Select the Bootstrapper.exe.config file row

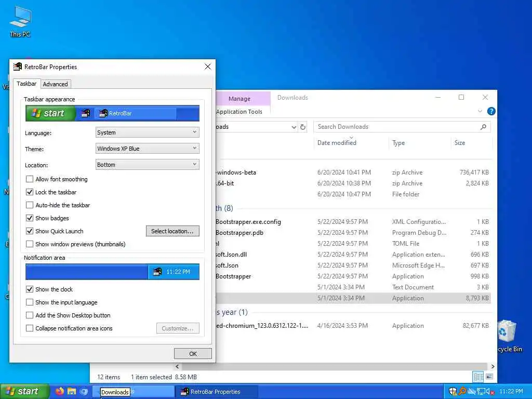point(353,221)
